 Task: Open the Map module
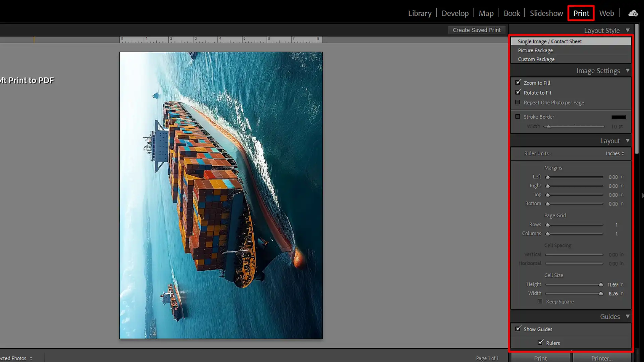point(486,13)
